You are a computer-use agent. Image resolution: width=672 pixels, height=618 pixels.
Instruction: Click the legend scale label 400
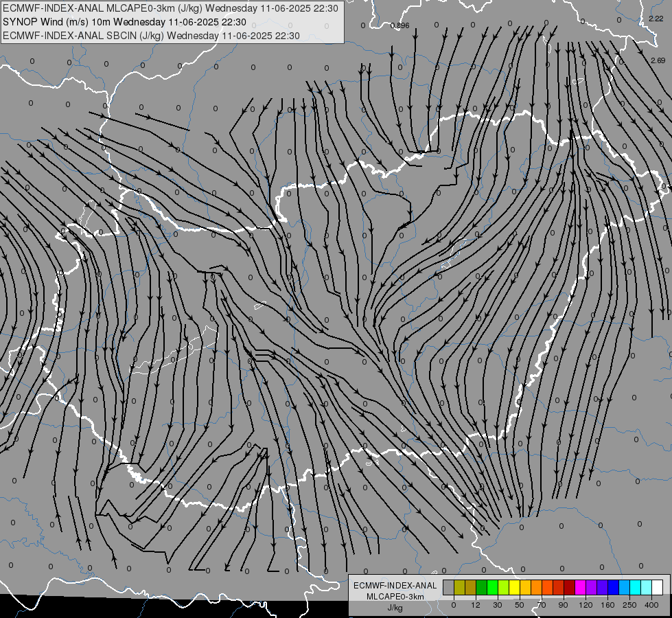click(651, 605)
